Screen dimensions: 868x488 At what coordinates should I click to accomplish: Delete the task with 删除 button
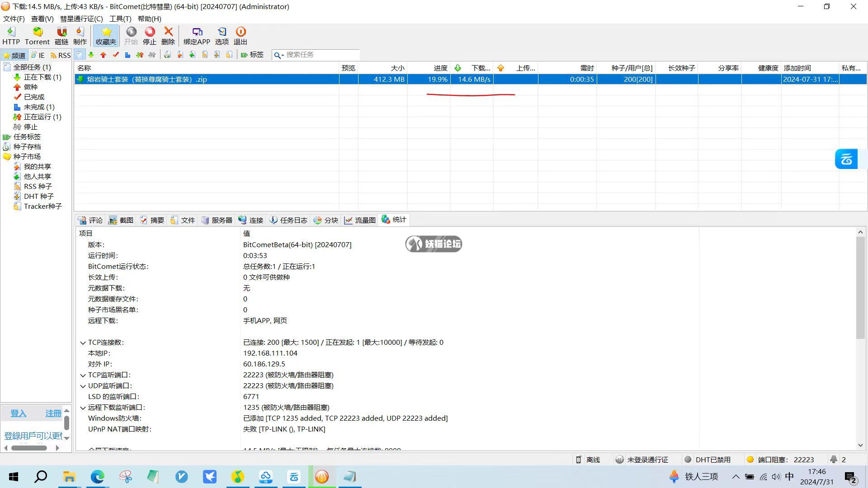point(168,36)
